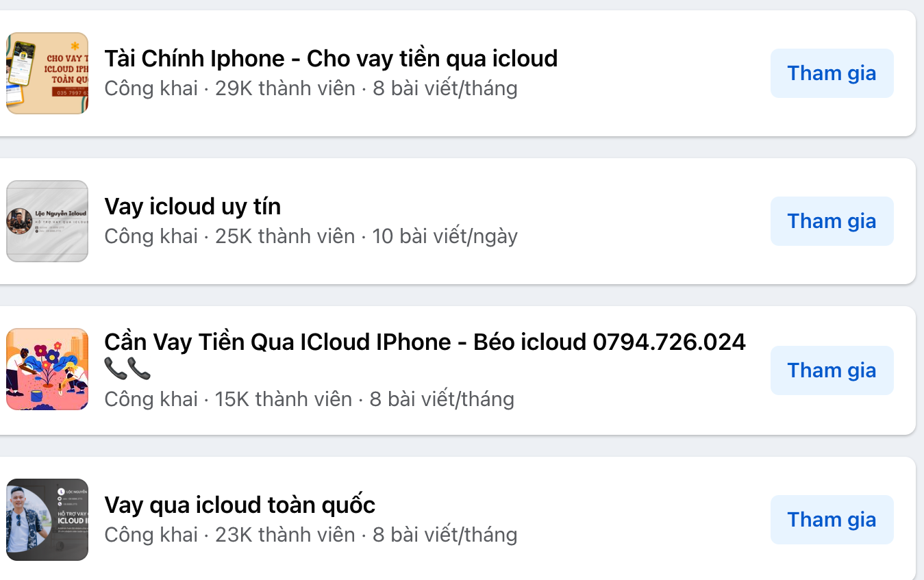Open 'Tài Chính Iphone - Cho vay tiền qua icloud' title
Viewport: 924px width, 580px height.
[331, 58]
